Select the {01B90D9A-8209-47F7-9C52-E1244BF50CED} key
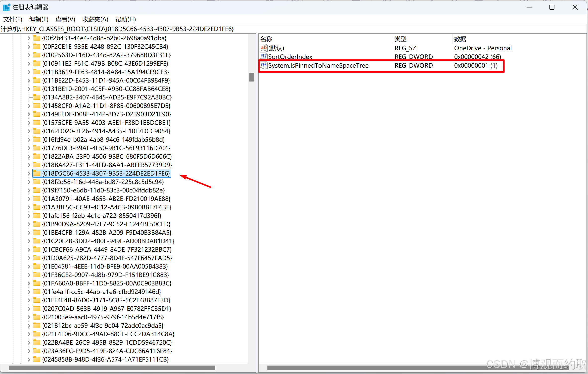Viewport: 588px width, 374px height. pyautogui.click(x=106, y=224)
